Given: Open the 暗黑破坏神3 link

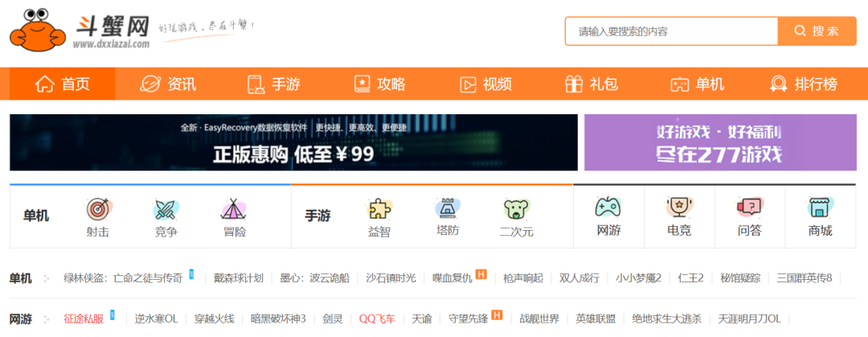Looking at the screenshot, I should (278, 319).
